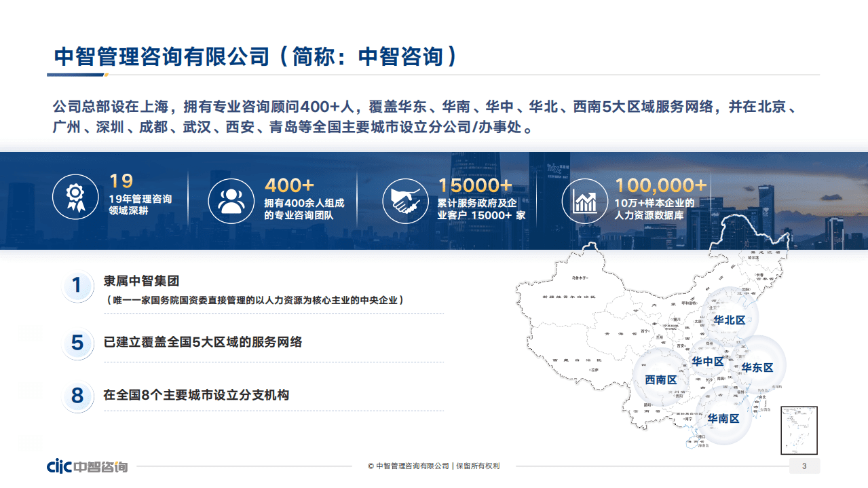Click the badge "5" beside 服务网络 text

[x=77, y=343]
